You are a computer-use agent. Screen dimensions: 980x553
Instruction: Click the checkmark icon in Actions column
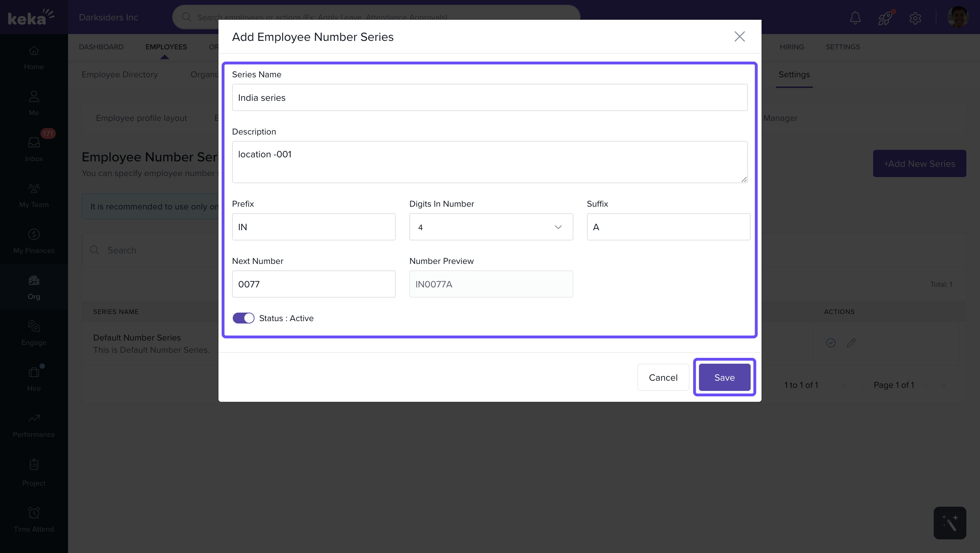click(x=831, y=343)
